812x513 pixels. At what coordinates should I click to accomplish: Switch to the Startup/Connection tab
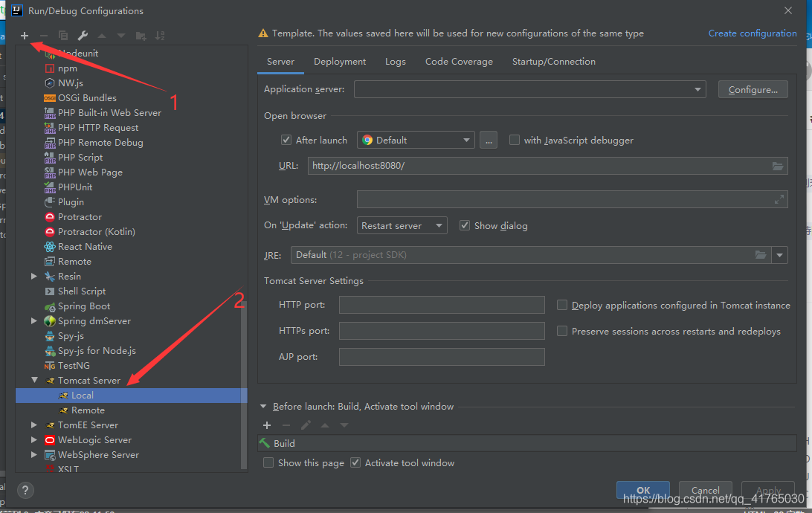tap(553, 62)
